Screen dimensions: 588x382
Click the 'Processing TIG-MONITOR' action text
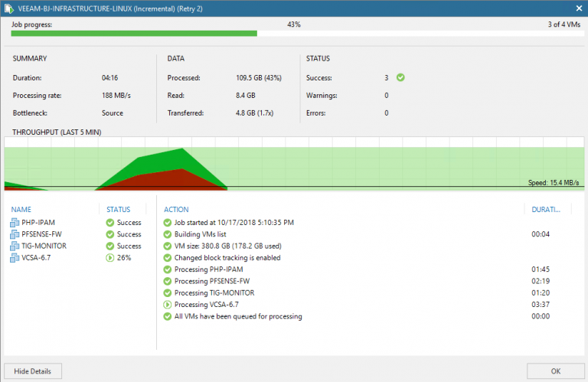pyautogui.click(x=214, y=292)
